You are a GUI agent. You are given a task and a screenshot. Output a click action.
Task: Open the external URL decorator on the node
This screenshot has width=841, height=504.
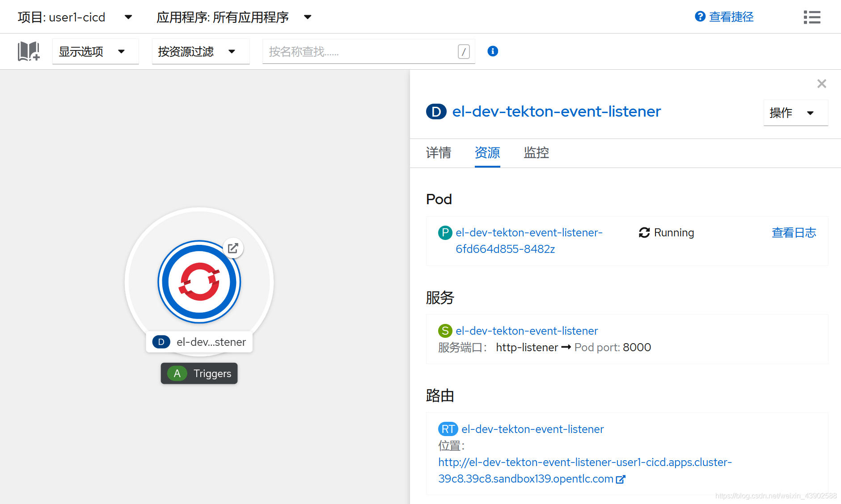click(233, 248)
